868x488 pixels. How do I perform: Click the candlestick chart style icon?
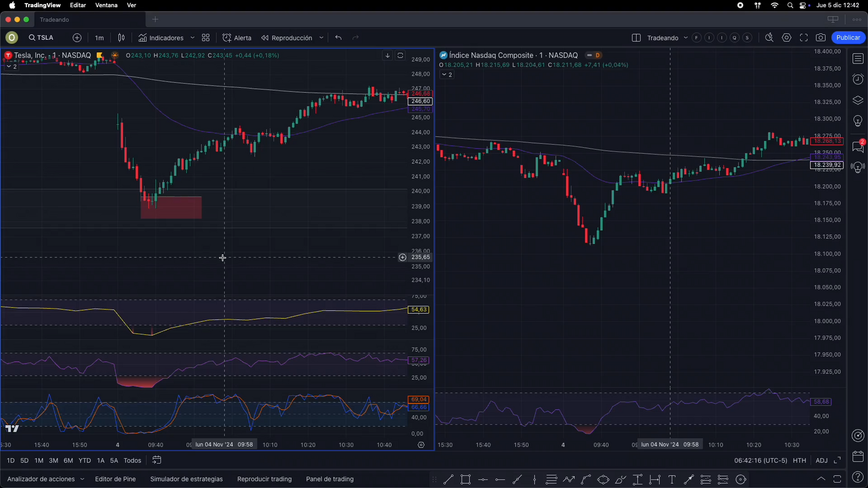click(x=121, y=38)
